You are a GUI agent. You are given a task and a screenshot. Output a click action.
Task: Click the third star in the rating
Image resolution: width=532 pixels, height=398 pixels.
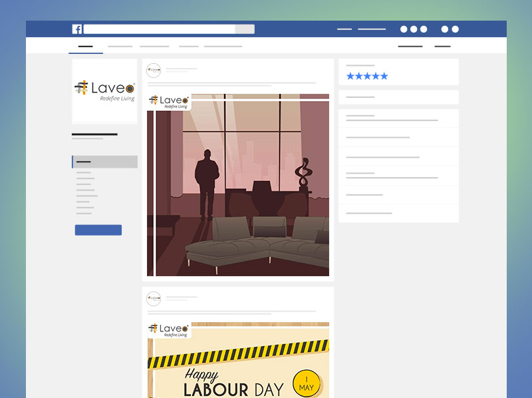[x=367, y=77]
